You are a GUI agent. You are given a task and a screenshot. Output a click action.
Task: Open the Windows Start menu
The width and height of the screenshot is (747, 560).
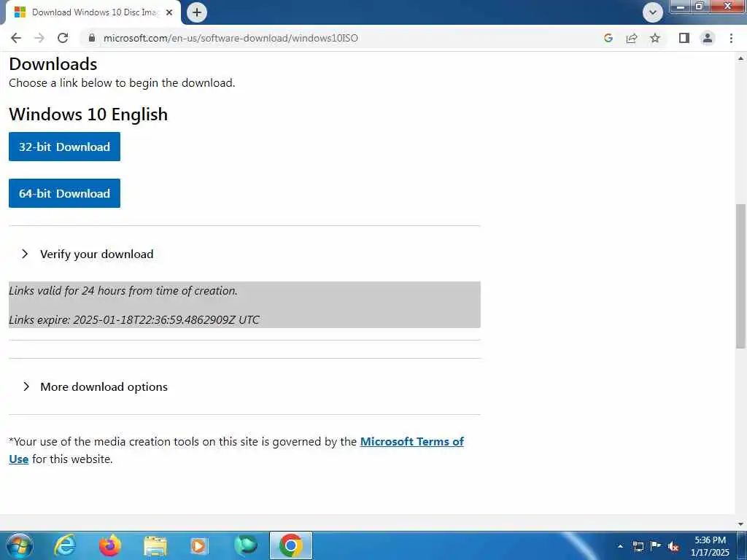coord(20,545)
